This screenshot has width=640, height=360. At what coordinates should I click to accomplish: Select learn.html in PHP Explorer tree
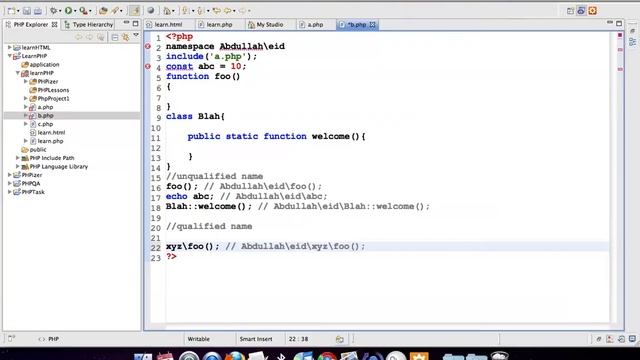click(x=47, y=133)
